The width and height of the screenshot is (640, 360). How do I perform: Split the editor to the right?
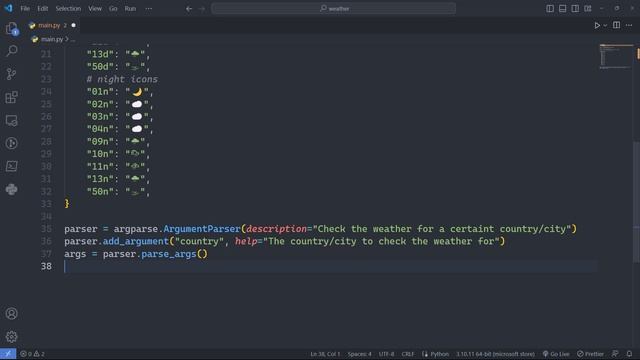coord(616,25)
